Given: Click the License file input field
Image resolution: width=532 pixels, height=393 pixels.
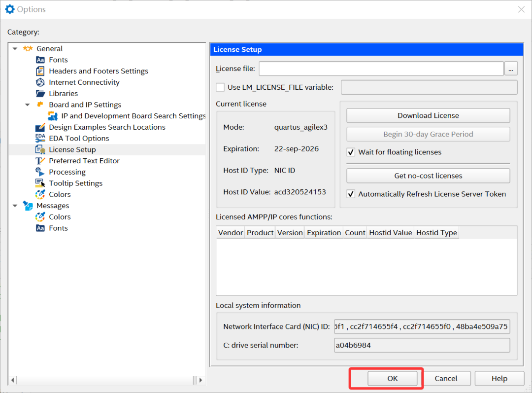Looking at the screenshot, I should click(381, 69).
